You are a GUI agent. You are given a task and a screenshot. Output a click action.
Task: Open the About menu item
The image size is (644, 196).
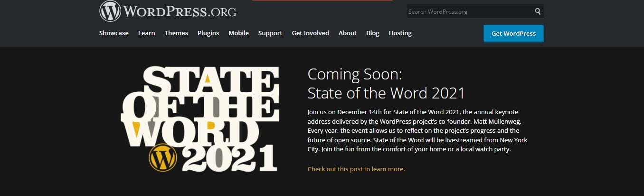click(x=348, y=33)
